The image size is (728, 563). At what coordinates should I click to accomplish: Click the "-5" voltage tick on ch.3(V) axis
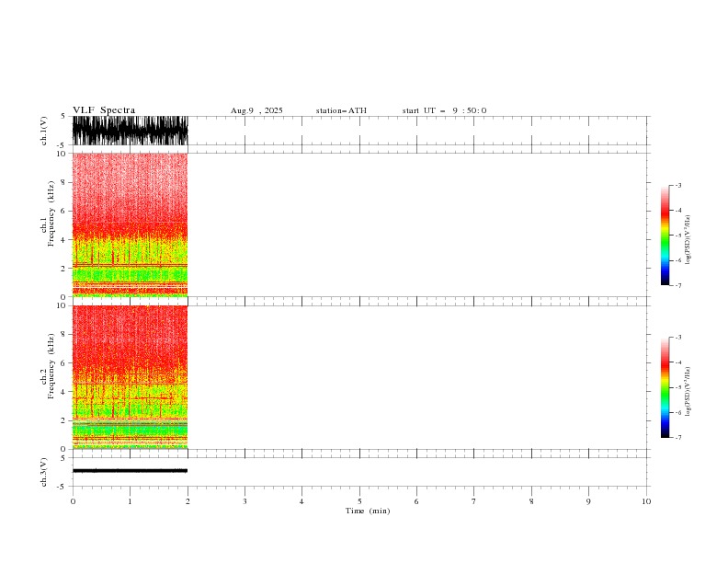point(61,487)
